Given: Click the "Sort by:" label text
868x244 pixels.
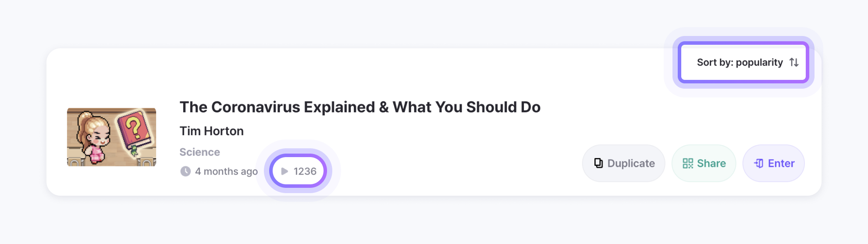Looking at the screenshot, I should (x=715, y=62).
